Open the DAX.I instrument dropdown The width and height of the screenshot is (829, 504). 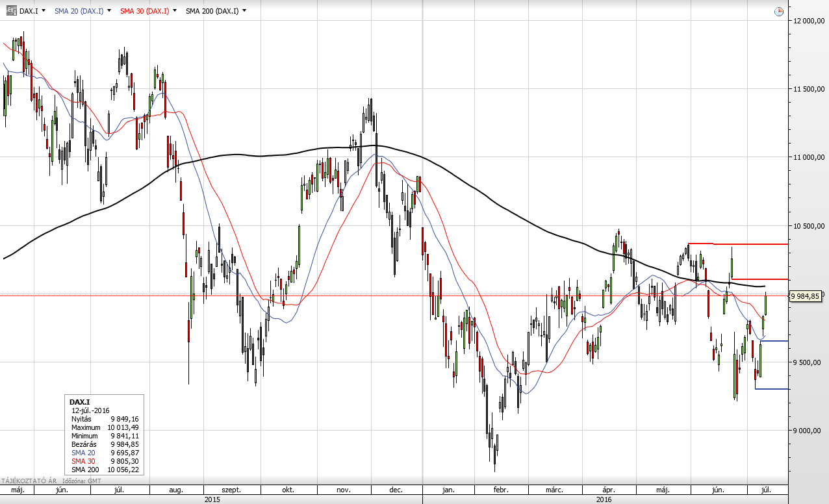44,11
